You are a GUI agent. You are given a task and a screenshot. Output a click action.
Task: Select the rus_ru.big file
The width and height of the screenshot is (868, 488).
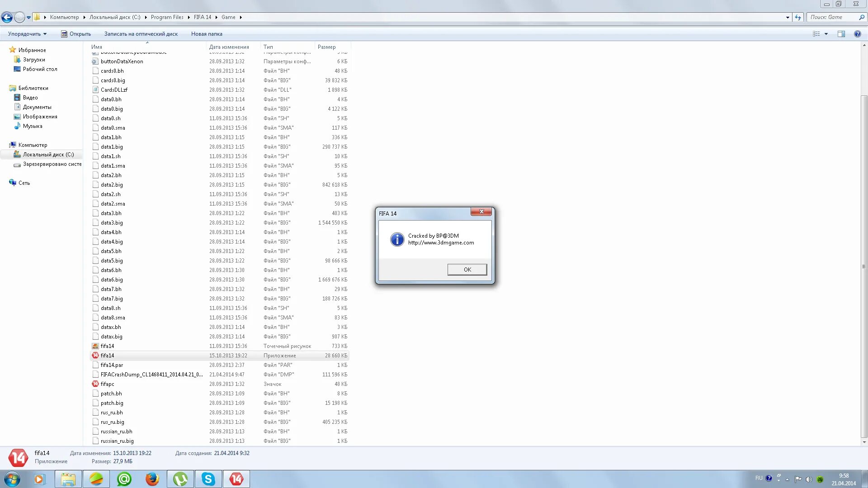[x=112, y=422]
